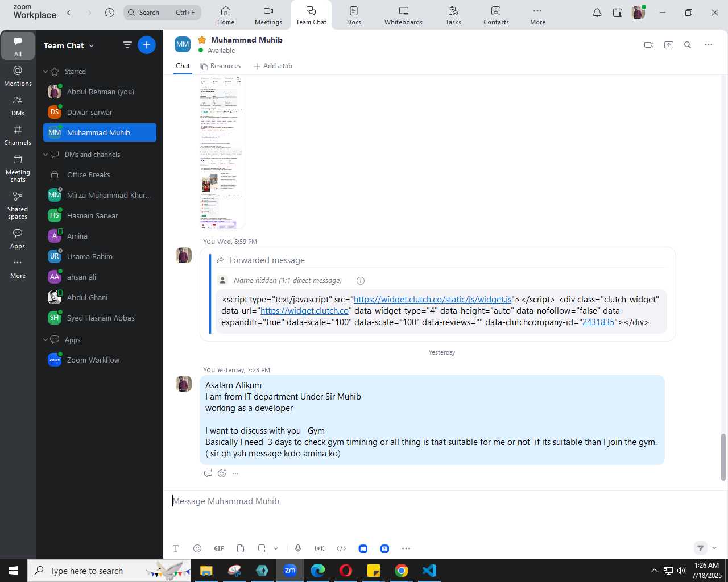Viewport: 728px width, 582px height.
Task: Add a reaction to the gym message
Action: tap(222, 473)
